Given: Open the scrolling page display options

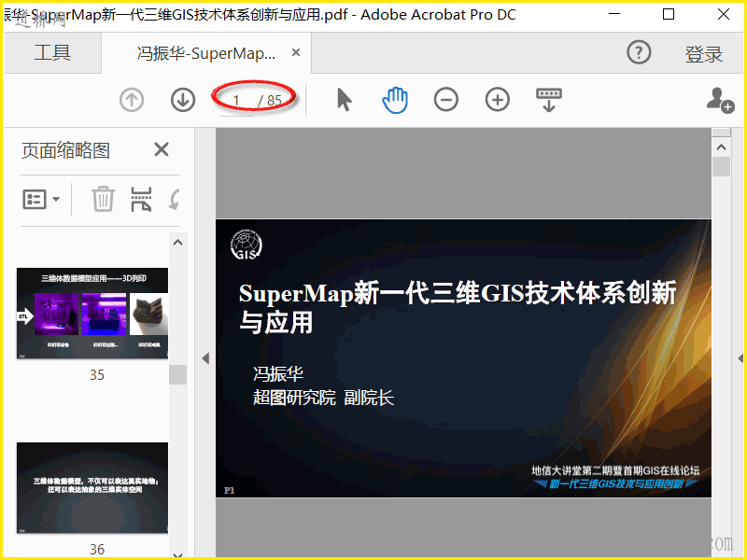Looking at the screenshot, I should [549, 100].
